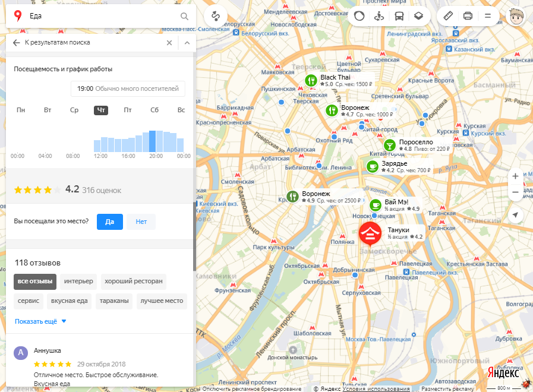The height and width of the screenshot is (392, 533).
Task: Open the route builder button
Action: [x=216, y=16]
